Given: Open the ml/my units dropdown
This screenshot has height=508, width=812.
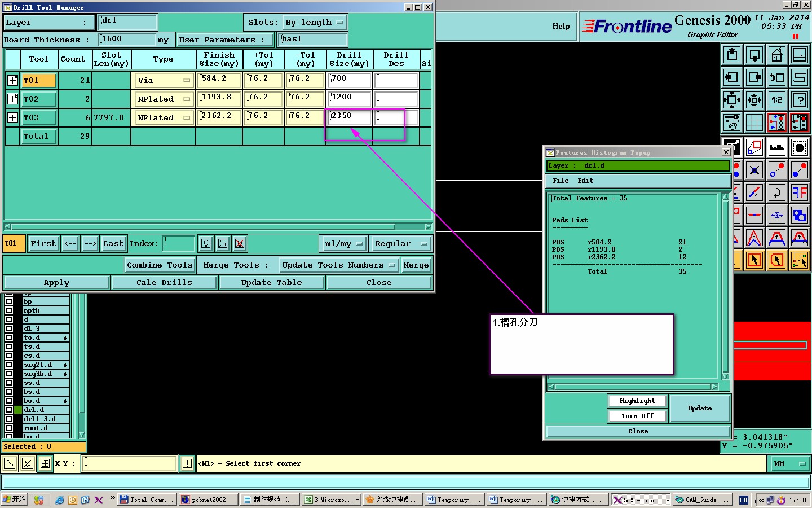Looking at the screenshot, I should click(x=343, y=243).
